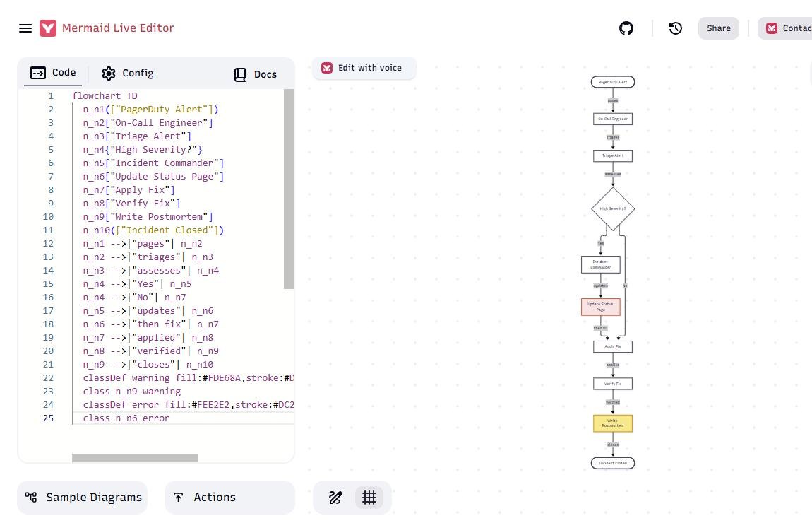The width and height of the screenshot is (812, 523).
Task: Click the Sample Diagrams icon
Action: (x=31, y=497)
